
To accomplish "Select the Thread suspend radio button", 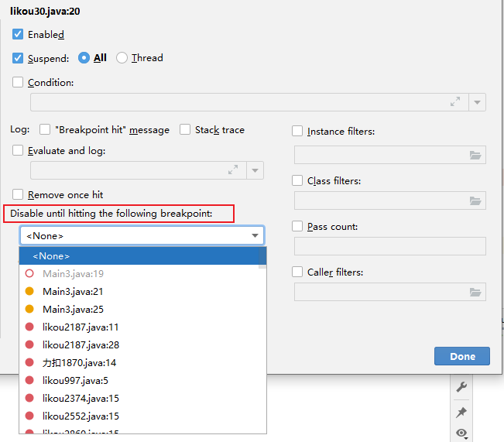I will pyautogui.click(x=122, y=57).
